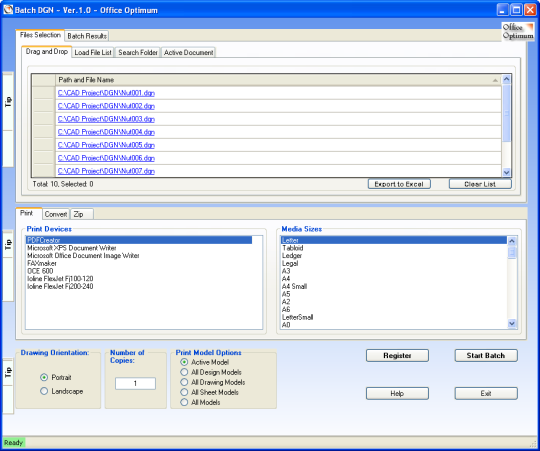Click file list scroll up arrow
Screen dimensions: 540x451
[506, 79]
